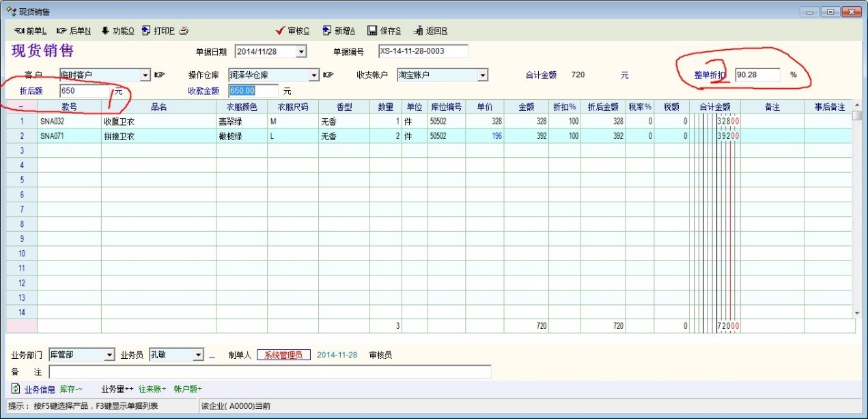The height and width of the screenshot is (419, 868).
Task: Click the hand pointer icon next to 客户
Action: (160, 75)
